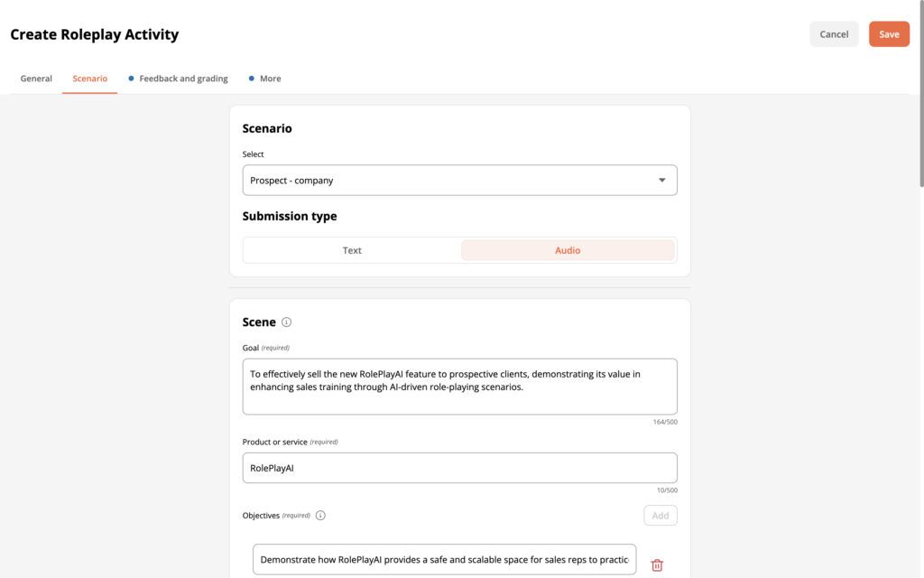
Task: Click the Create Roleplay Activity heading
Action: pyautogui.click(x=94, y=34)
